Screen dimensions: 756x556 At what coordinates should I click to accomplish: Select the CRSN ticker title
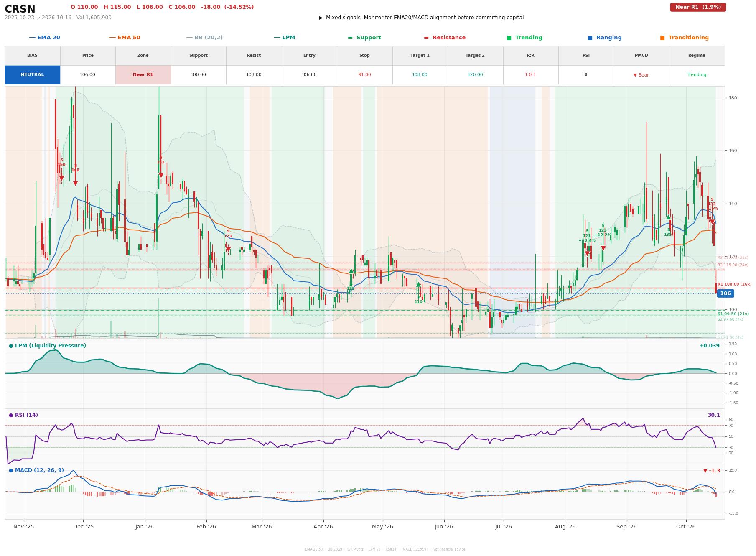click(20, 9)
